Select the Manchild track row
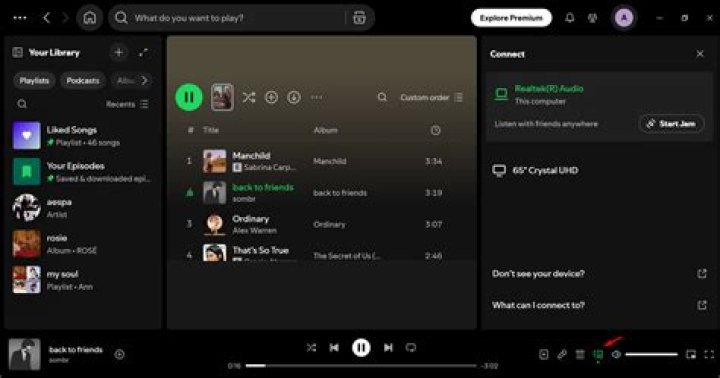This screenshot has width=720, height=378. [x=321, y=161]
